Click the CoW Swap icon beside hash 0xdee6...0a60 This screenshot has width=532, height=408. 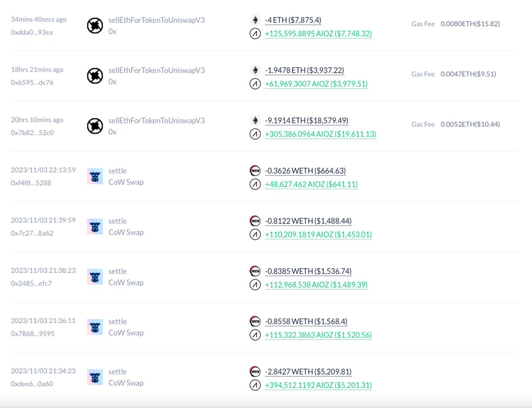[95, 378]
